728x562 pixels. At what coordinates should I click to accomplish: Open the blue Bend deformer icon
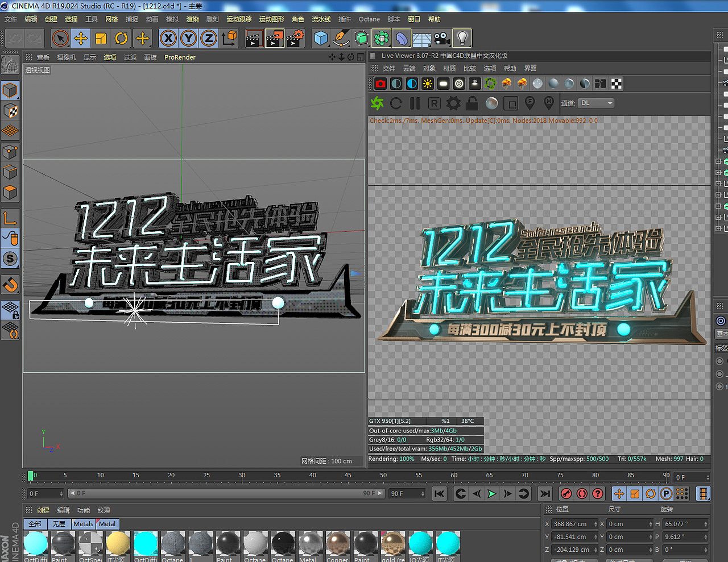402,38
